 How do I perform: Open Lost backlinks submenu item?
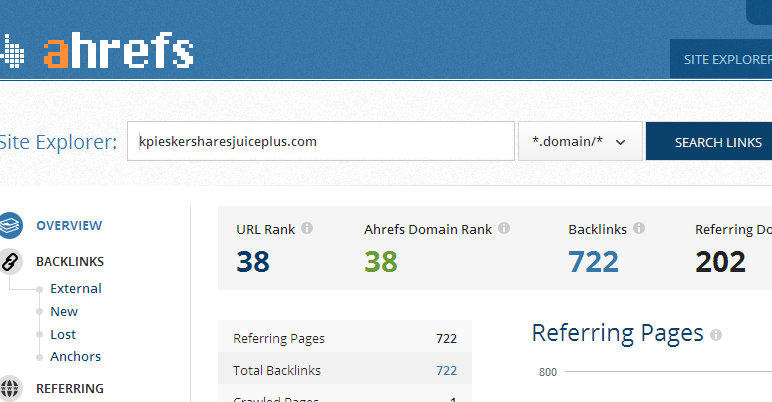tap(63, 335)
